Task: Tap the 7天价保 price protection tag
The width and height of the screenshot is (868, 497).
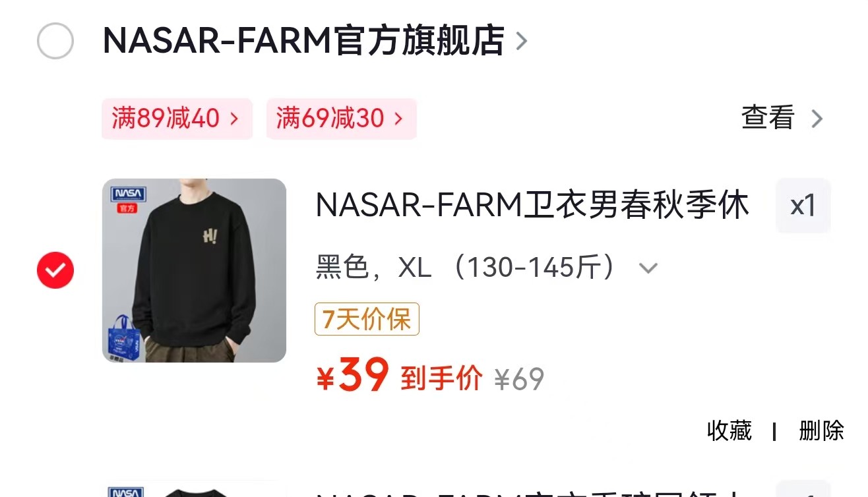Action: [x=367, y=319]
